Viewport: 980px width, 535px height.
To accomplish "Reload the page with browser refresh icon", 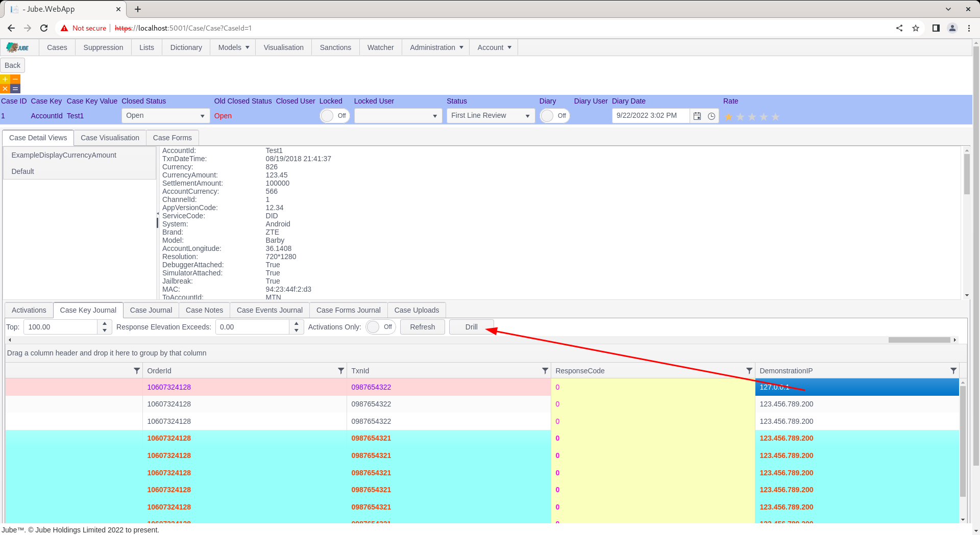I will (x=44, y=28).
